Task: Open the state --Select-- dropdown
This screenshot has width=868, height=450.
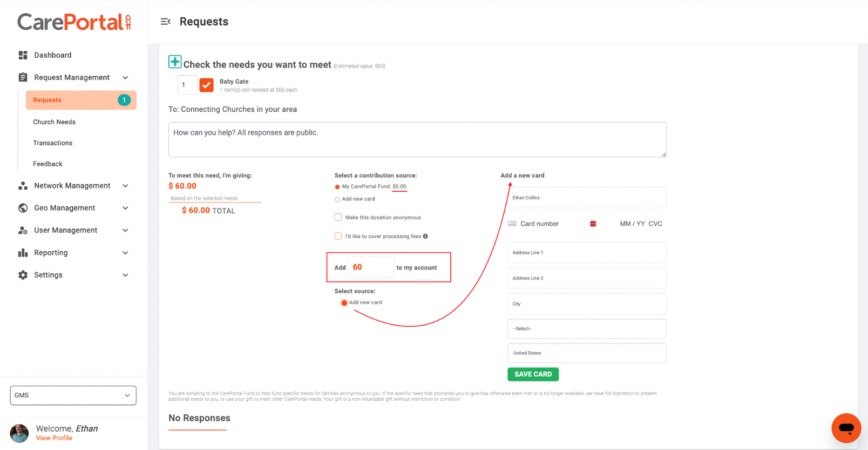Action: coord(586,328)
